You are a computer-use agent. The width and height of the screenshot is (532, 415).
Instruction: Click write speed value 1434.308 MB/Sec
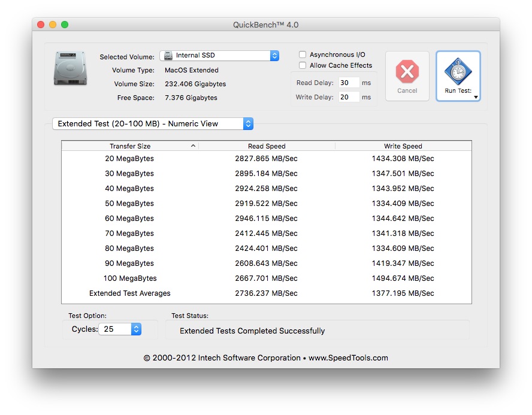403,159
